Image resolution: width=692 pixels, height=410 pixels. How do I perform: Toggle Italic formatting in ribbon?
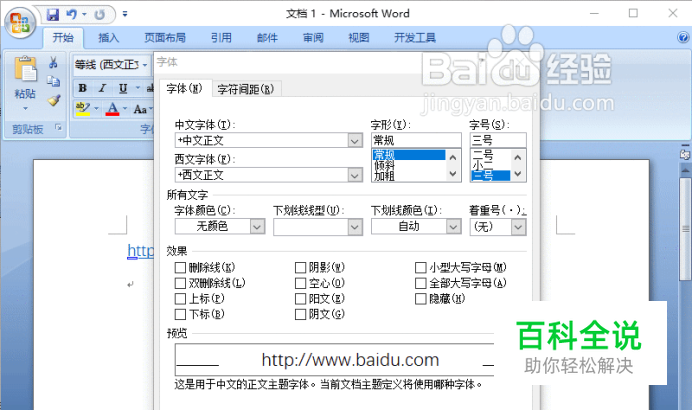102,88
